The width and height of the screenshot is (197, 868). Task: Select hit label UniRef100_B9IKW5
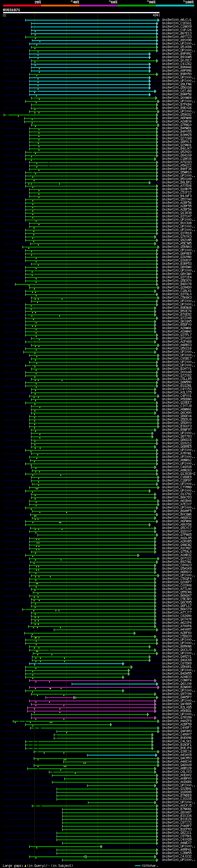176,57
